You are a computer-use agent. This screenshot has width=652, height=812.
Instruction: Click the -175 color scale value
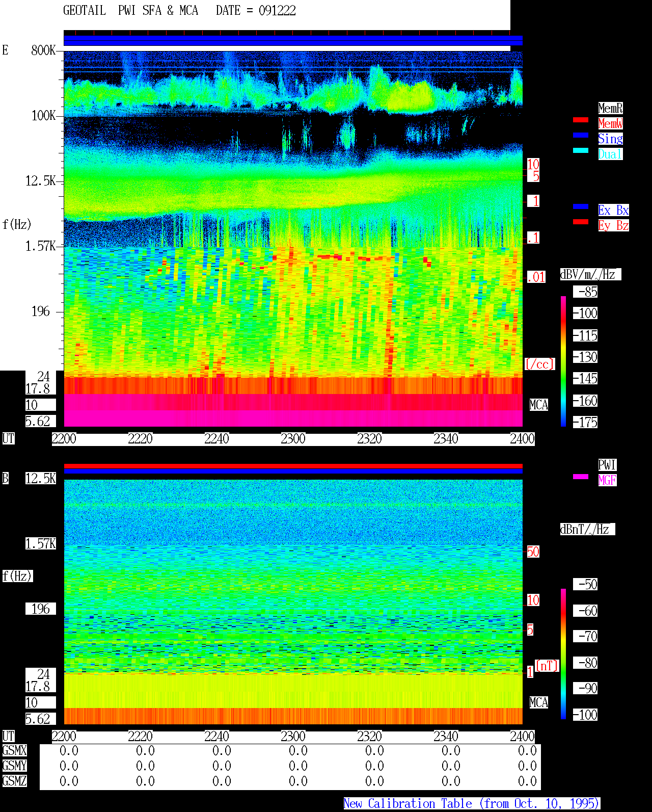(585, 423)
